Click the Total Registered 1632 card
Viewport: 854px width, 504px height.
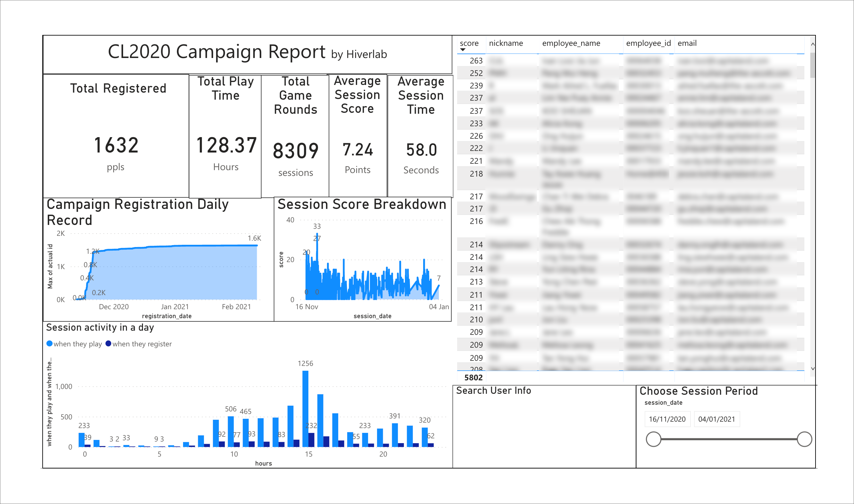[x=116, y=145]
